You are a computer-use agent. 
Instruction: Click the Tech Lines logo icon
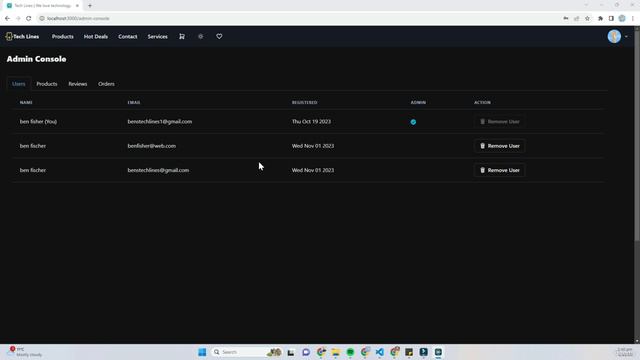(9, 36)
